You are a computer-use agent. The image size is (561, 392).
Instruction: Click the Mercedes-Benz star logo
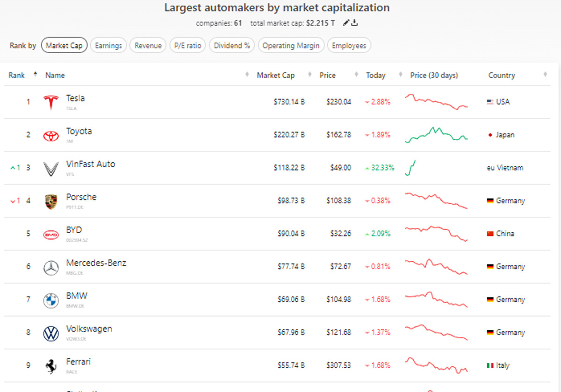click(51, 267)
